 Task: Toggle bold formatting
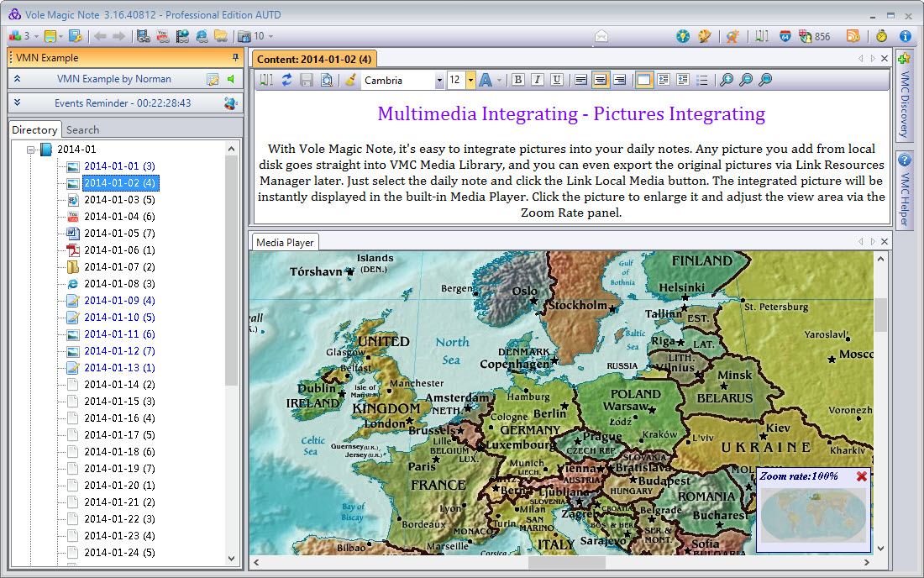[518, 80]
